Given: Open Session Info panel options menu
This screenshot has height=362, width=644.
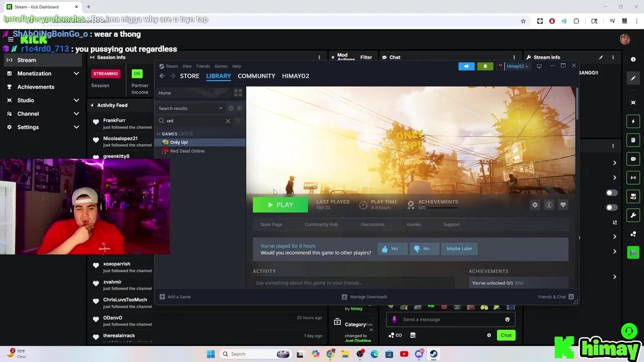Looking at the screenshot, I should click(x=319, y=57).
